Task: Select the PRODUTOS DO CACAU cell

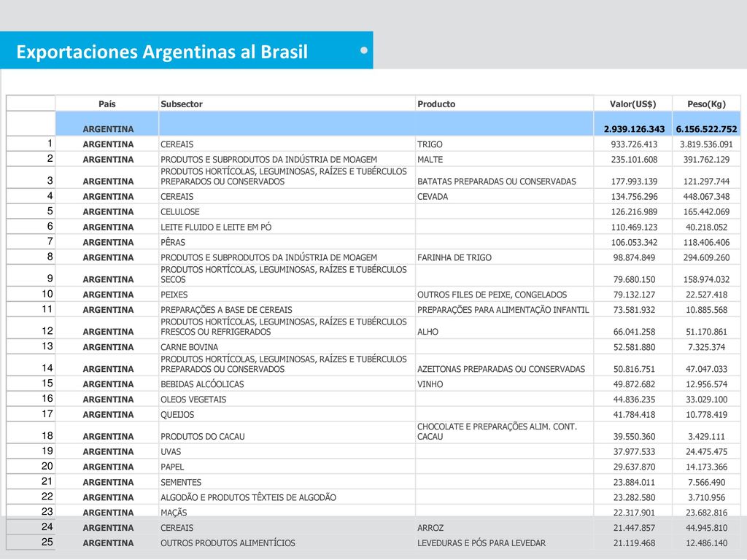Action: pos(203,437)
